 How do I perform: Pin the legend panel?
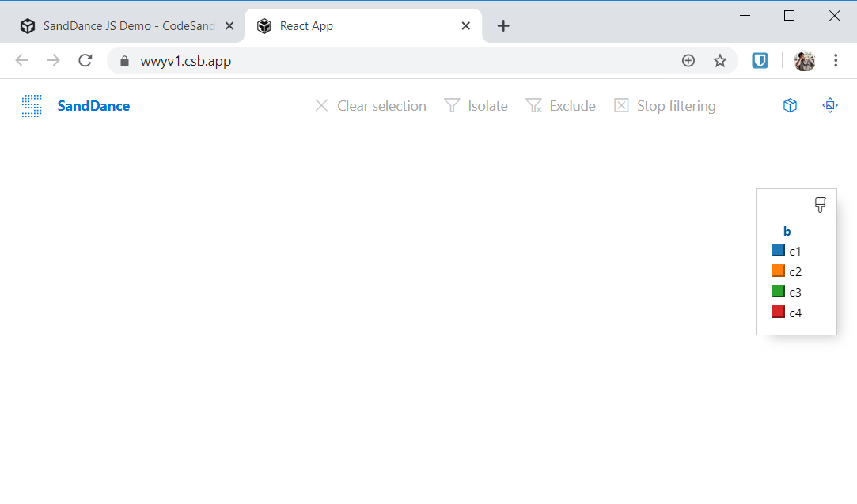820,204
